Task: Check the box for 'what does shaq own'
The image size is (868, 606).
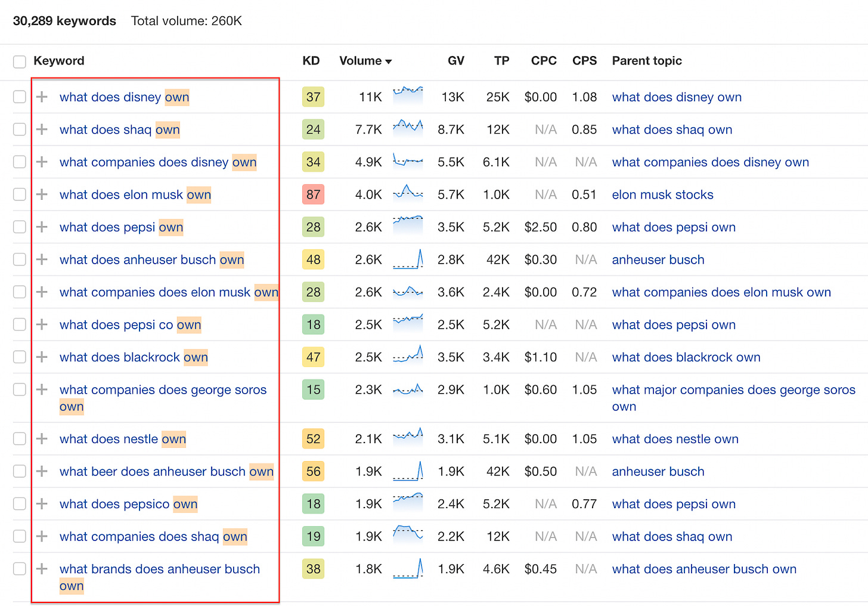Action: click(x=20, y=129)
